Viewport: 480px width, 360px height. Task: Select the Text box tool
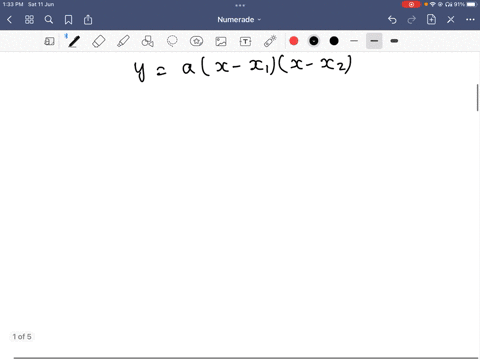245,41
